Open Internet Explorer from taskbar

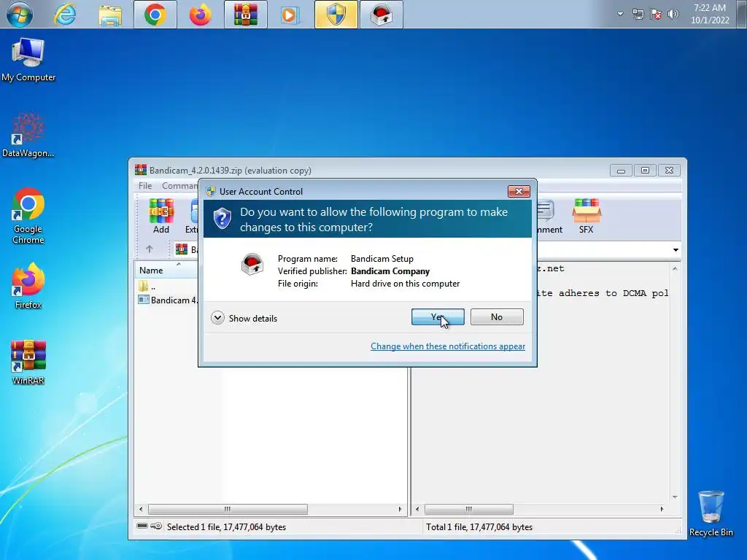[65, 15]
